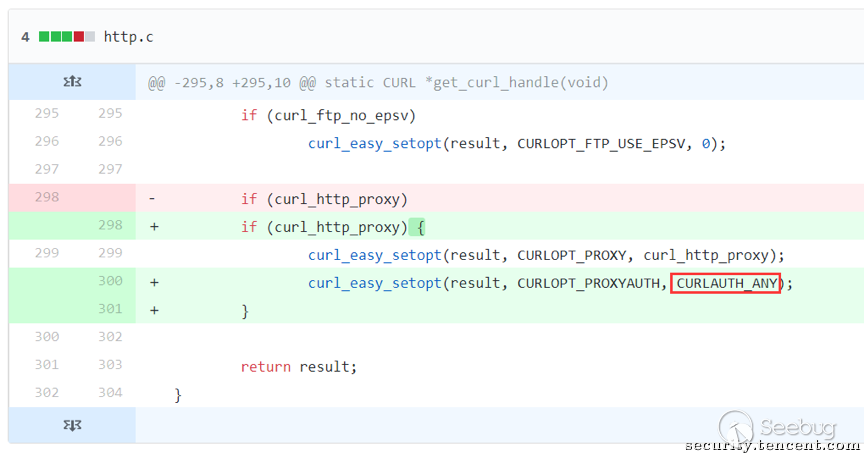The image size is (864, 456).
Task: Click the CURLOPT_PROXYAUTH argument
Action: [x=588, y=284]
